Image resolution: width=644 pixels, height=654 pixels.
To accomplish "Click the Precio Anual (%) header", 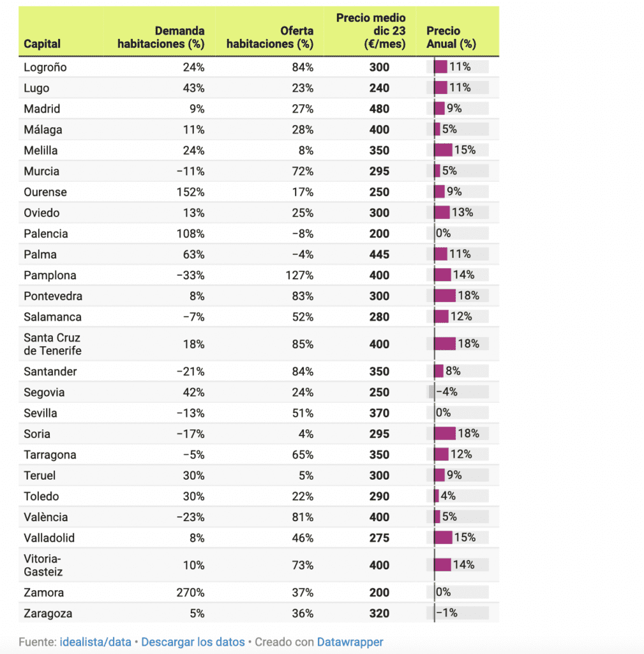I will 451,38.
